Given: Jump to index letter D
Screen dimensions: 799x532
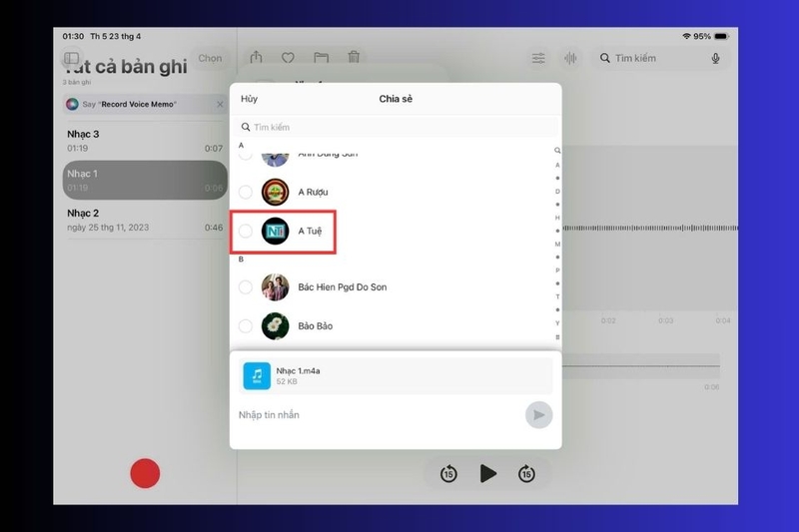Looking at the screenshot, I should (557, 192).
